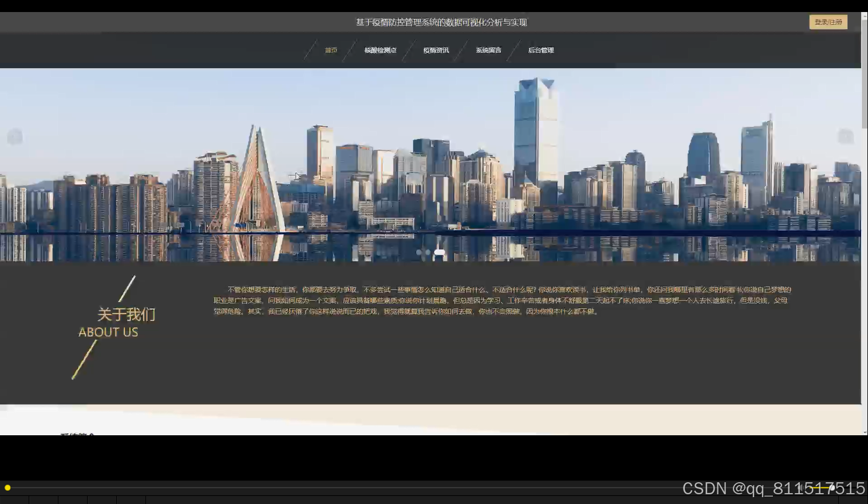The height and width of the screenshot is (504, 868).
Task: Open the 核酸检测点 page
Action: click(x=380, y=50)
